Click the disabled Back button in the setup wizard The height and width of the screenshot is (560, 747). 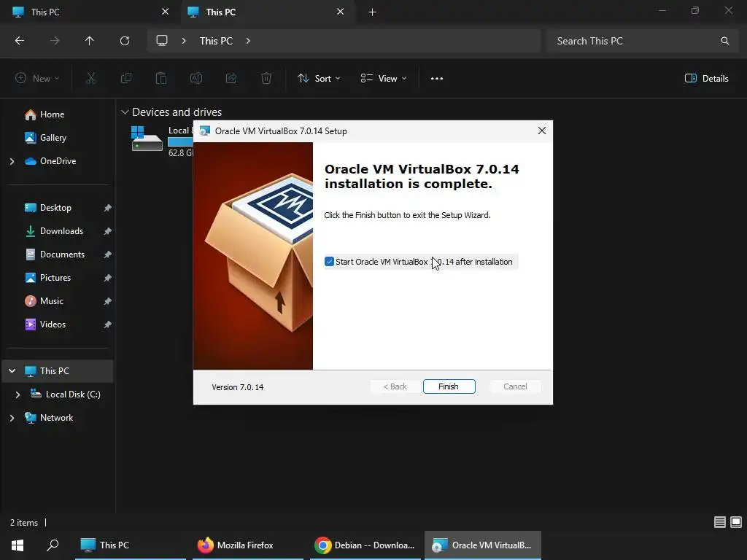point(395,386)
